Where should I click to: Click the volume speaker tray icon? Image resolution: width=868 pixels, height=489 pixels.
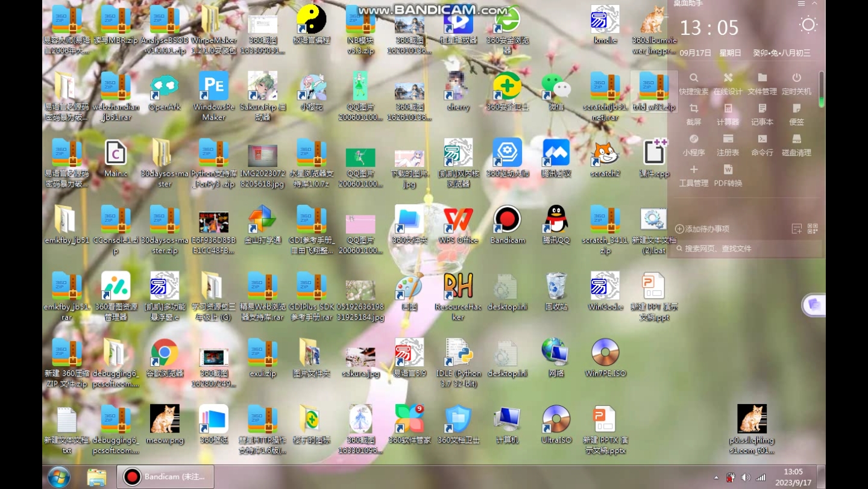(x=746, y=478)
